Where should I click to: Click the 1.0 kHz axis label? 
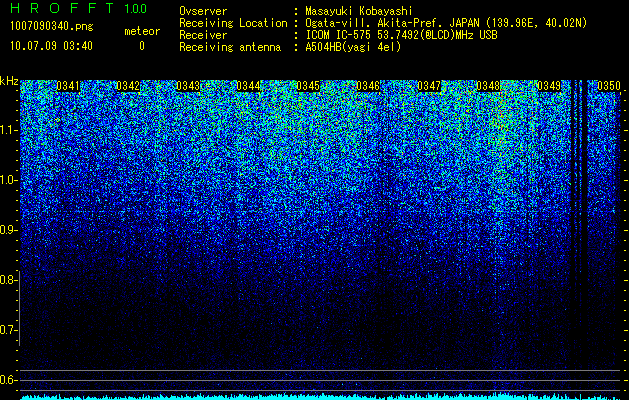pyautogui.click(x=8, y=180)
